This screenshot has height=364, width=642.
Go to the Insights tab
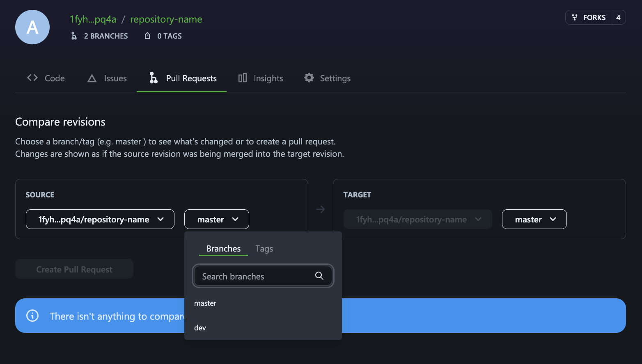tap(261, 78)
